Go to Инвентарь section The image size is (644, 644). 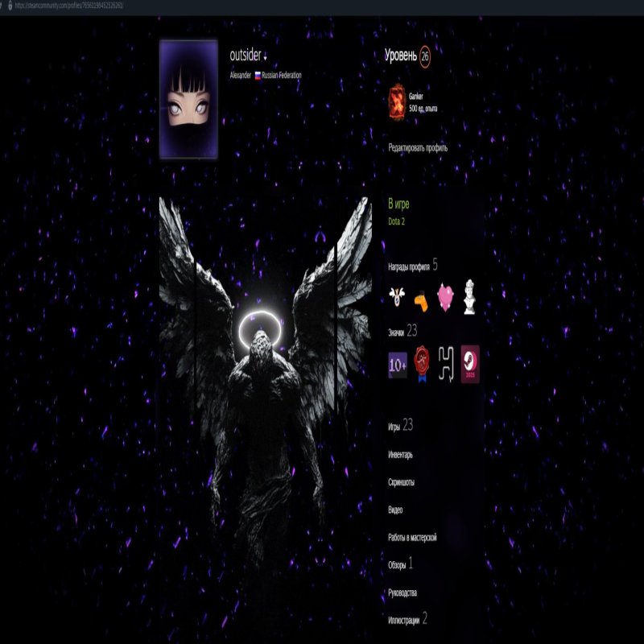(x=400, y=455)
